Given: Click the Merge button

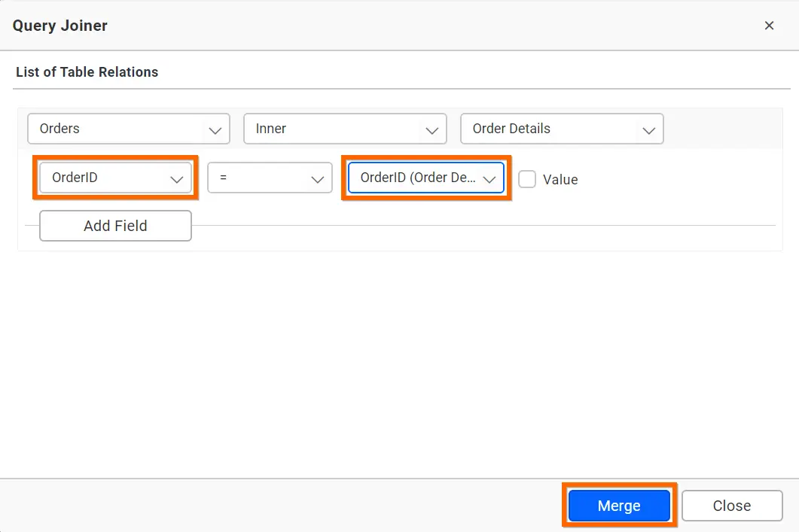Looking at the screenshot, I should click(x=619, y=505).
